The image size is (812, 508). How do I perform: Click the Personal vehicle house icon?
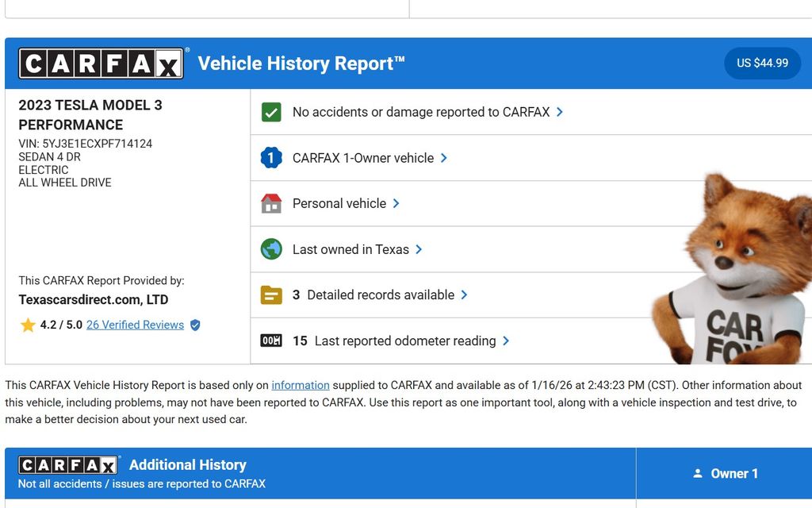tap(271, 204)
